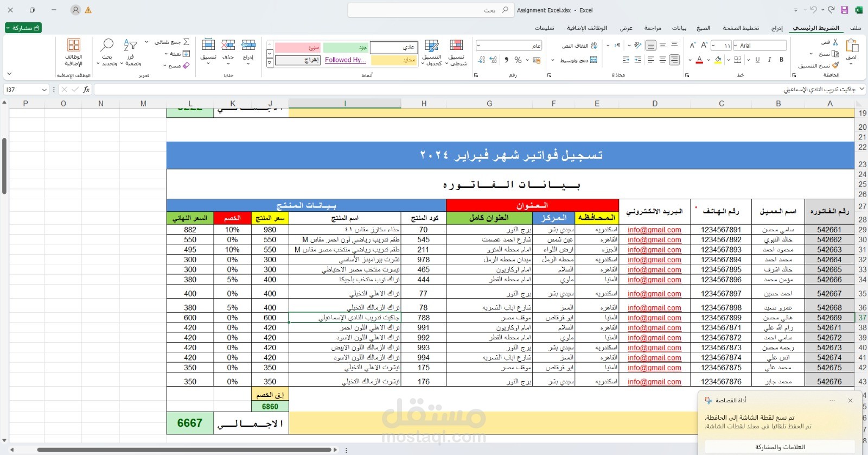
Task: Expand the Name Box dropdown arrow
Action: [44, 90]
